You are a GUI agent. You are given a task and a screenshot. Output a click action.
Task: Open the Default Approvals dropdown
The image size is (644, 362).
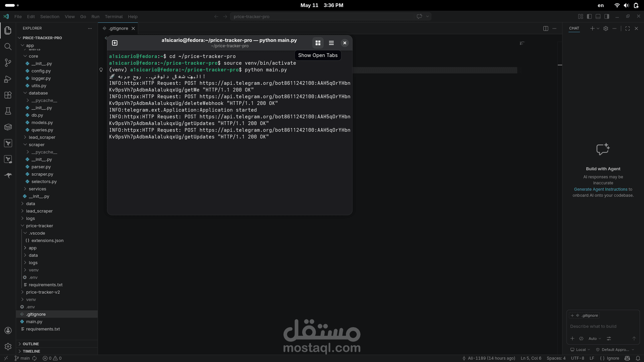(x=615, y=350)
